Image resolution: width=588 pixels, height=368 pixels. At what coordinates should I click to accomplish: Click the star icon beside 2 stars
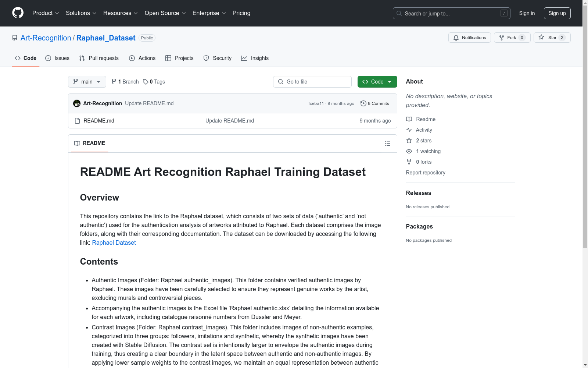click(x=409, y=141)
